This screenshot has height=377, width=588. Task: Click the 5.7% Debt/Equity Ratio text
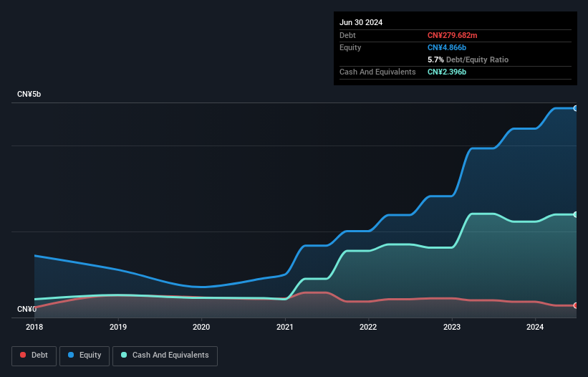click(x=468, y=59)
